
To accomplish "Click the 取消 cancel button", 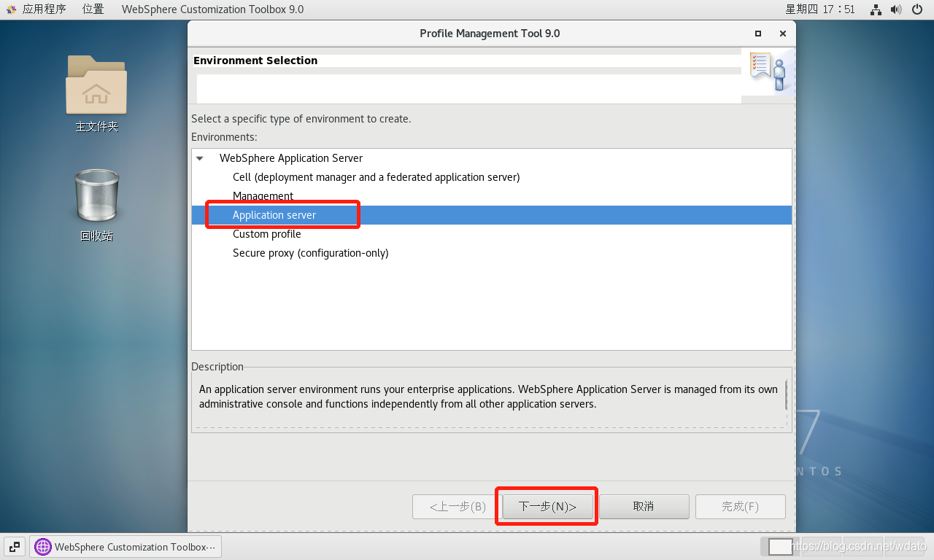I will 644,506.
